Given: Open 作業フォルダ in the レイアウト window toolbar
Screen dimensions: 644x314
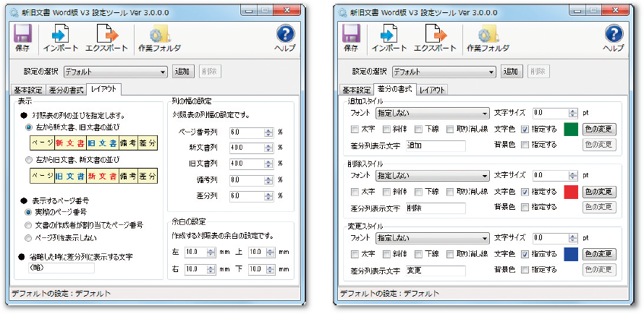Looking at the screenshot, I should tap(159, 34).
